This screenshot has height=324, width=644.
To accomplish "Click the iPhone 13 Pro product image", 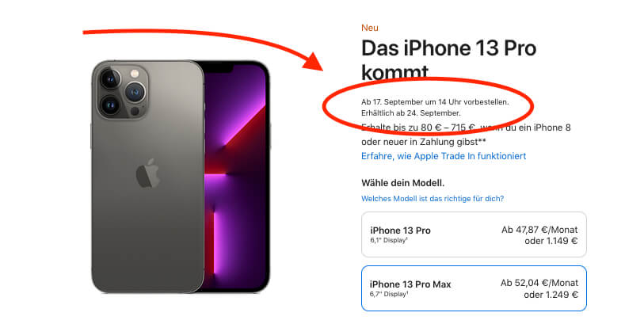I will (x=181, y=177).
